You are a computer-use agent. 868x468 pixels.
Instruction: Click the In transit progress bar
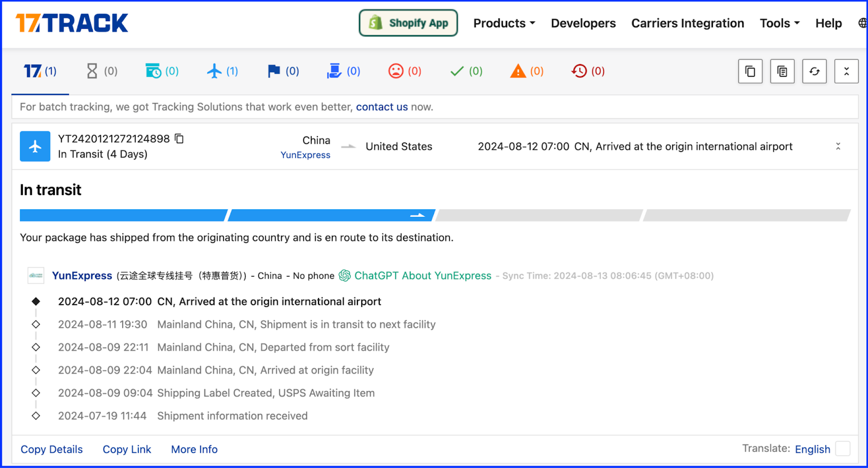click(x=435, y=215)
